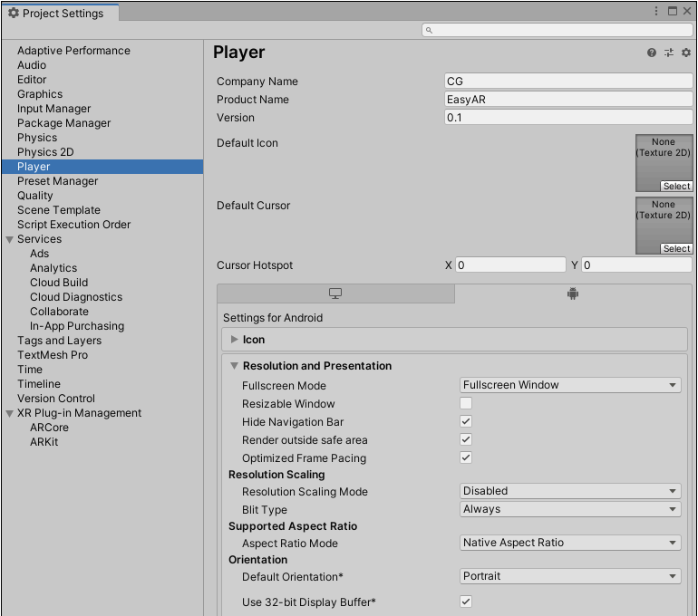
Task: Click the Player presets slider icon
Action: click(669, 53)
